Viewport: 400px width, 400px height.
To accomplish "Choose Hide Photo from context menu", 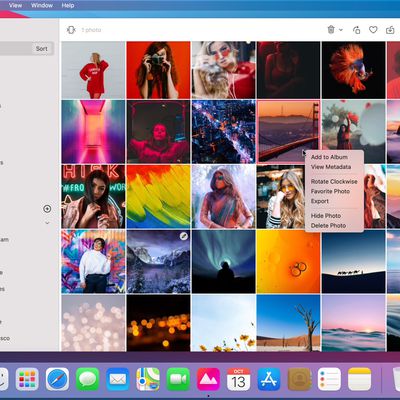I will coord(326,216).
